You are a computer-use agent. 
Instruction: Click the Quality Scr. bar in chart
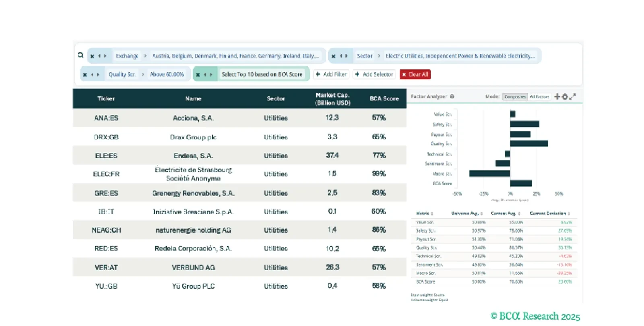point(528,144)
